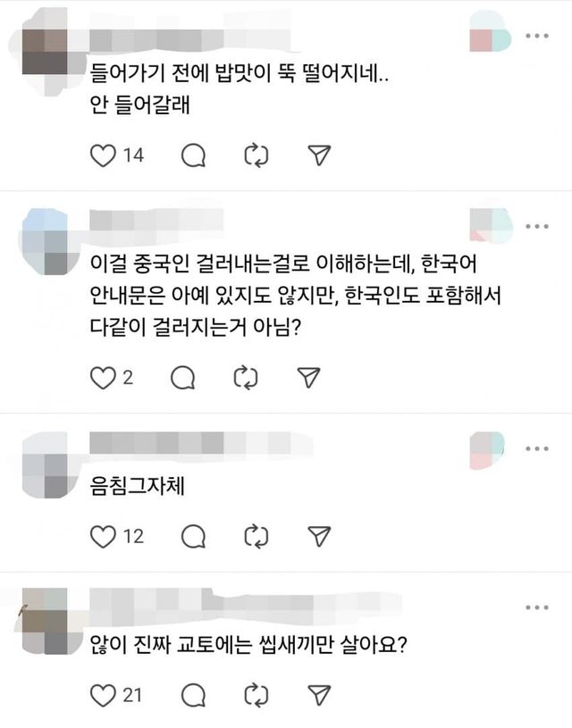The image size is (572, 728).
Task: Repost the '다같이 걸러지는거 아님?' comment
Action: (x=246, y=378)
